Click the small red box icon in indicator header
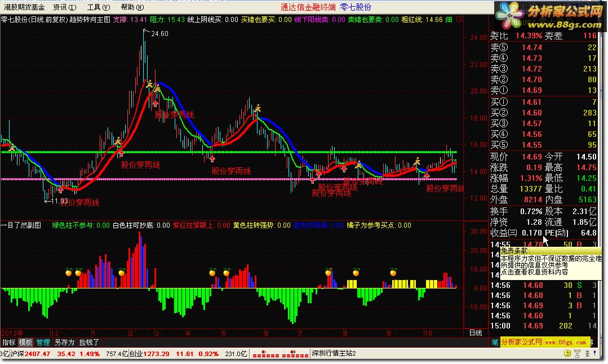This screenshot has height=364, width=608. (459, 19)
